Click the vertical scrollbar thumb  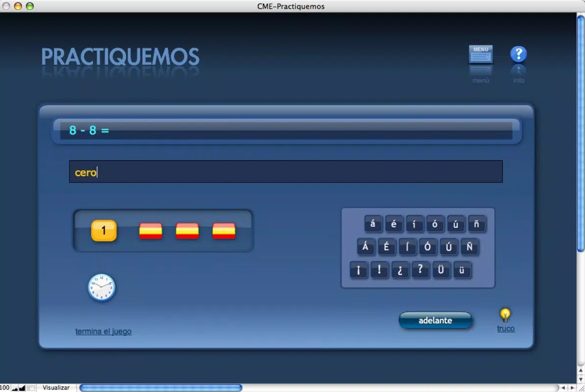click(581, 133)
